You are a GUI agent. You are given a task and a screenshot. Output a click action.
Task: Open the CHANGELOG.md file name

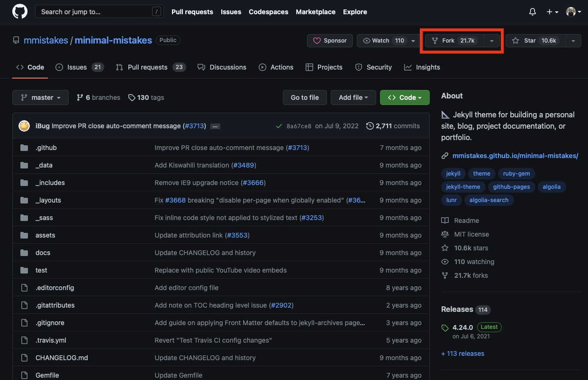coord(62,358)
